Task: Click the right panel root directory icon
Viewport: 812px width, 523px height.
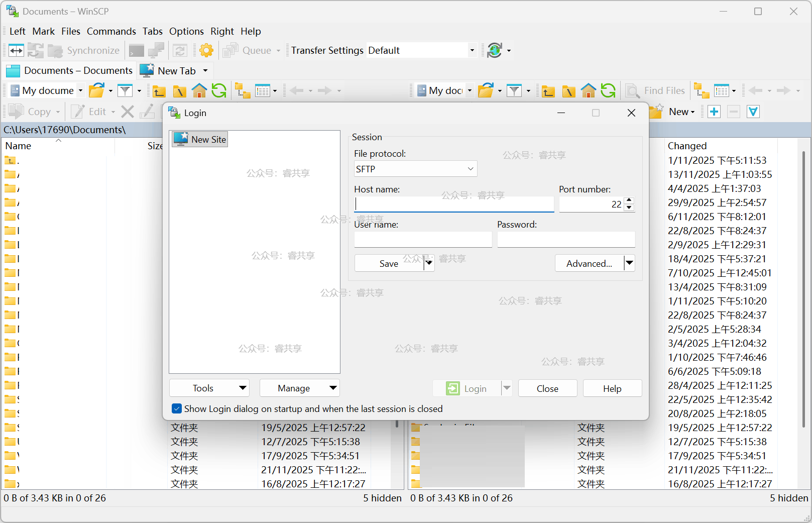Action: [x=568, y=91]
